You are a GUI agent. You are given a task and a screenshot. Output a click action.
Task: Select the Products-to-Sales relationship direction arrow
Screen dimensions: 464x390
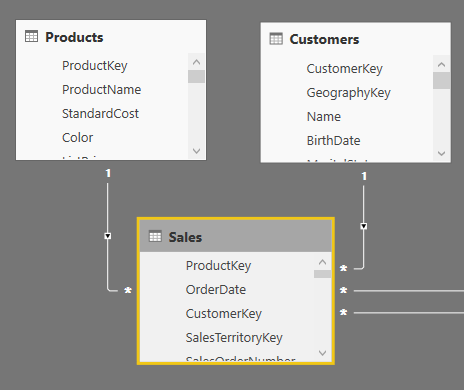click(x=108, y=236)
